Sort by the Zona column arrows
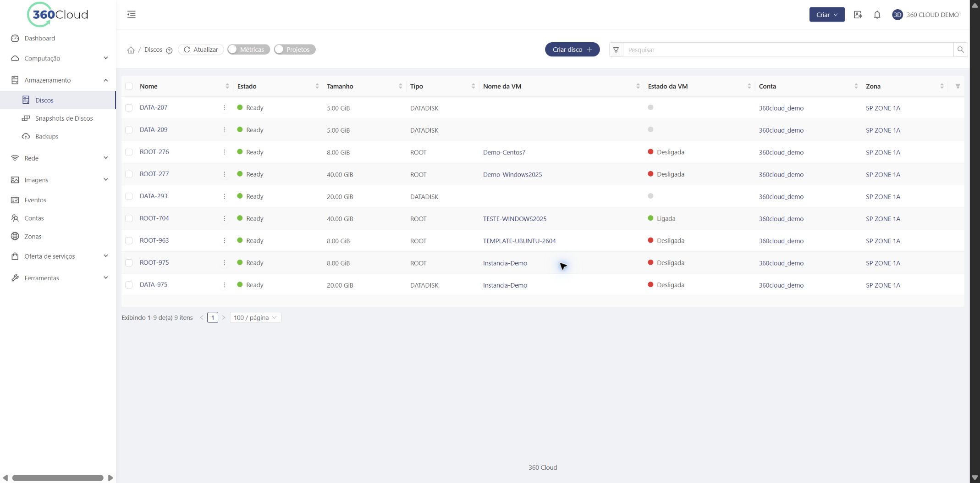The image size is (980, 483). (x=941, y=86)
